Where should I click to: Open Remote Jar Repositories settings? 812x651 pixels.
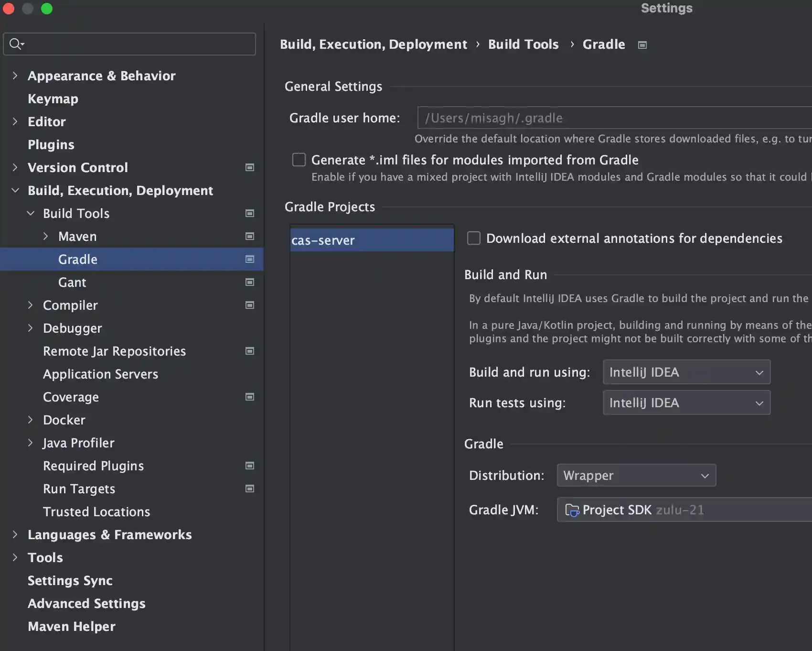[114, 351]
